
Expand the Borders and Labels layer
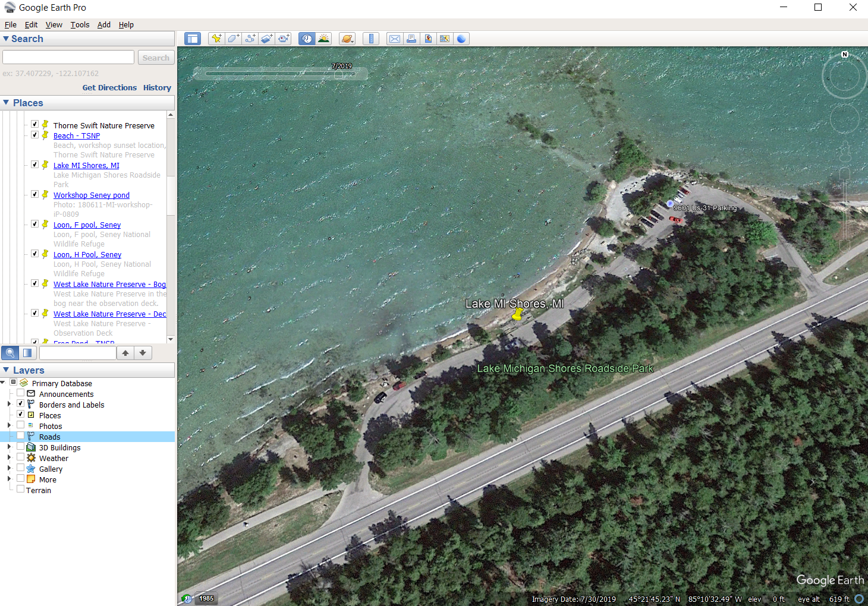[9, 404]
